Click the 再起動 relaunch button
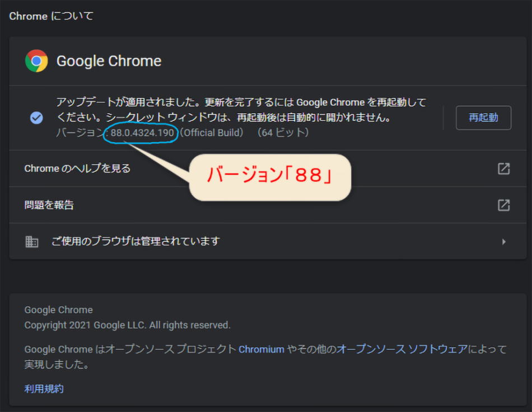Viewport: 532px width, 412px height. (x=483, y=118)
